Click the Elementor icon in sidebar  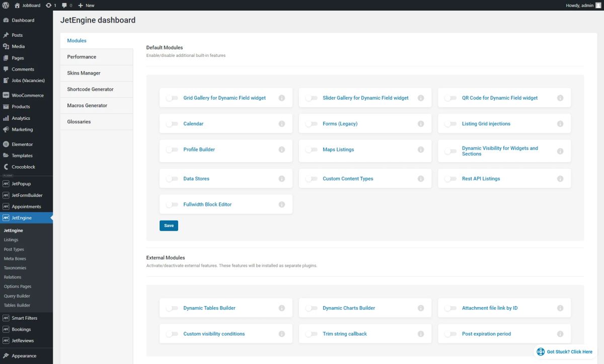(6, 144)
